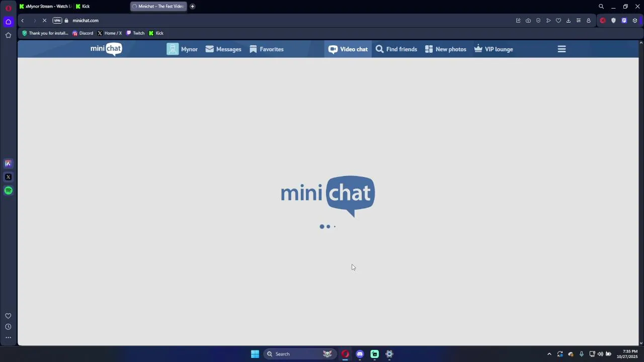Go back with the browser back arrow

click(23, 21)
